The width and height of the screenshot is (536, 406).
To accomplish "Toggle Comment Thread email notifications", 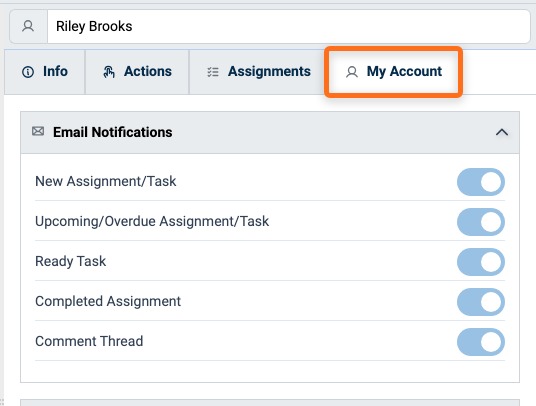I will (x=481, y=342).
